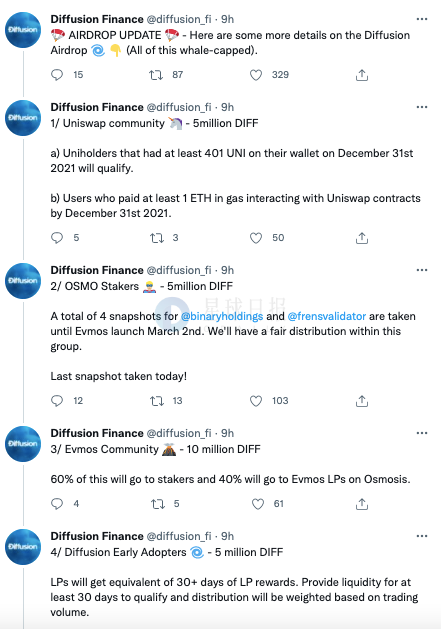Image resolution: width=441 pixels, height=629 pixels.
Task: Retweet the Evmos Community tweet
Action: (x=158, y=504)
